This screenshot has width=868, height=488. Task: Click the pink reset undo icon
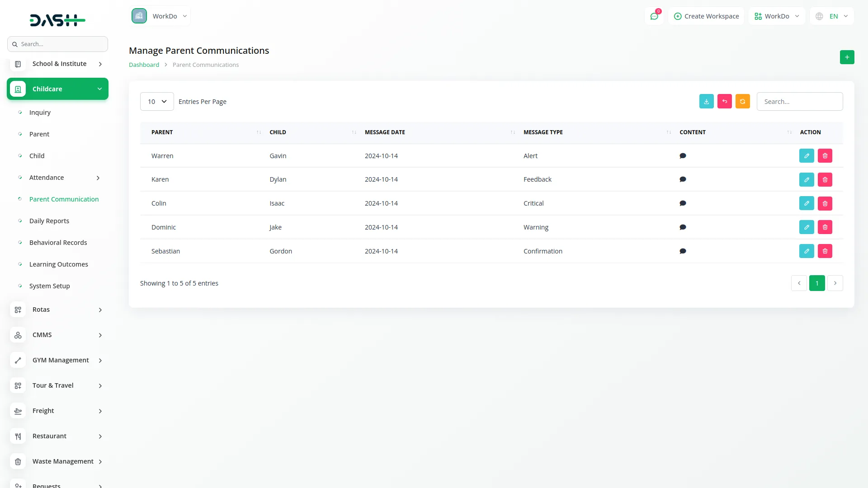pos(724,102)
